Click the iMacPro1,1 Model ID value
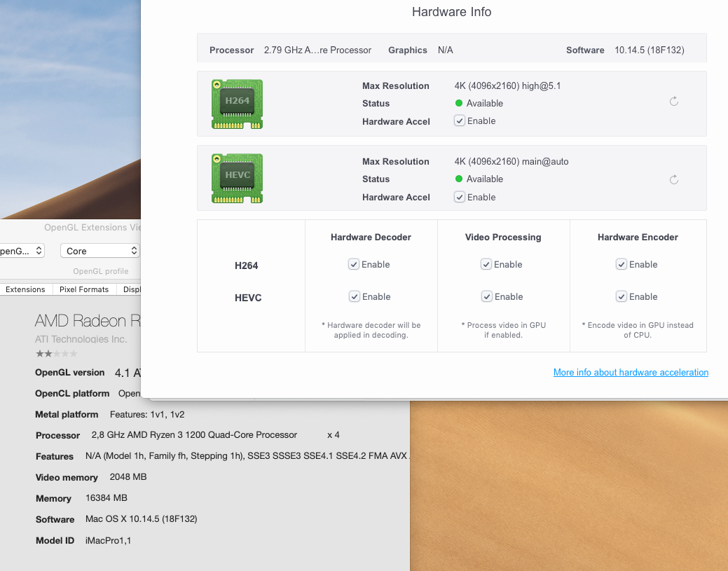Viewport: 728px width, 571px height. click(109, 541)
